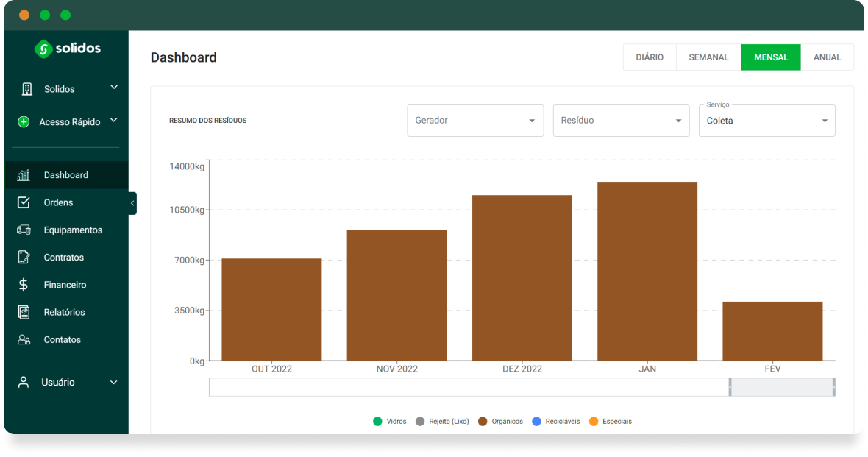
Task: Click the NOV 2022 bar
Action: click(x=397, y=295)
